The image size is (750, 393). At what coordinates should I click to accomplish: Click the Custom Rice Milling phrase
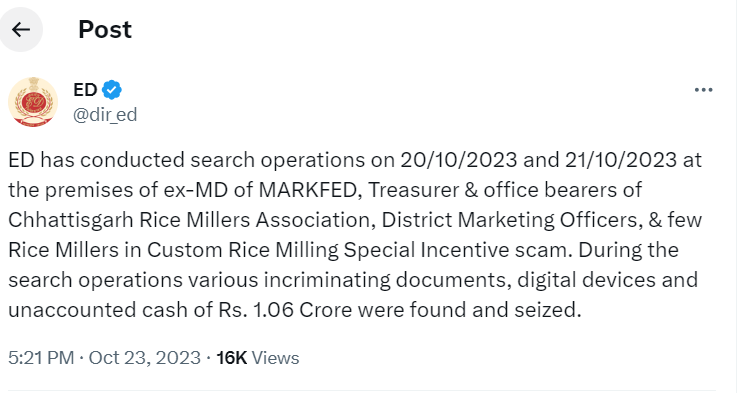pos(243,250)
